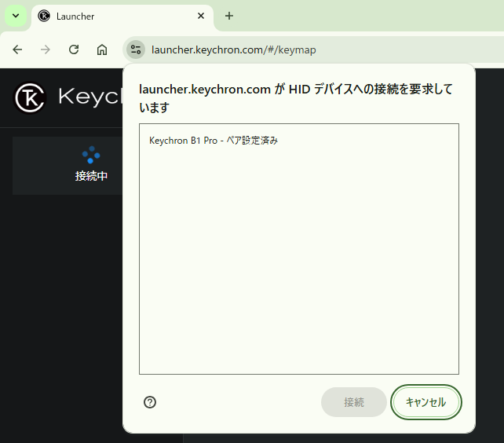View site information for launcher.keychron.com
The image size is (504, 443).
pyautogui.click(x=136, y=49)
